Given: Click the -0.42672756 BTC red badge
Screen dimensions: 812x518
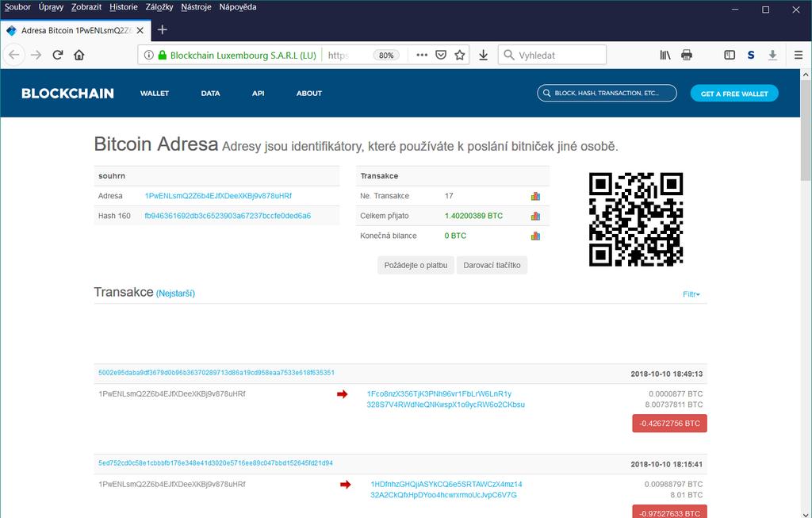Looking at the screenshot, I should pyautogui.click(x=669, y=424).
